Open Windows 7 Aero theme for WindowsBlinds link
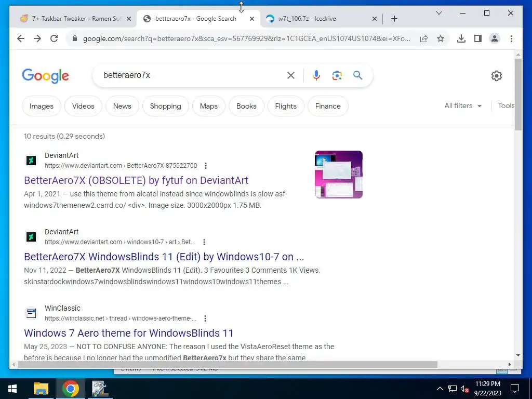Viewport: 532px width, 399px height. click(129, 333)
